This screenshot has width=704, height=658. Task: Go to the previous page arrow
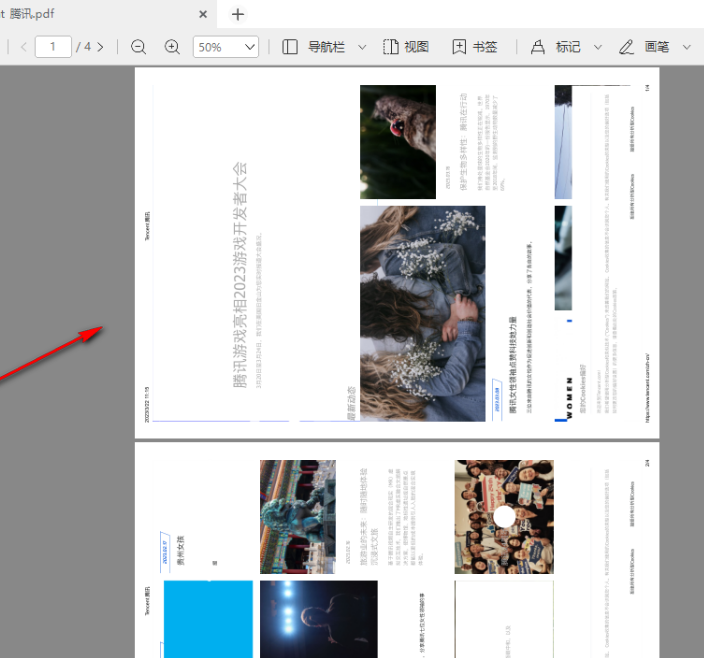pos(24,47)
